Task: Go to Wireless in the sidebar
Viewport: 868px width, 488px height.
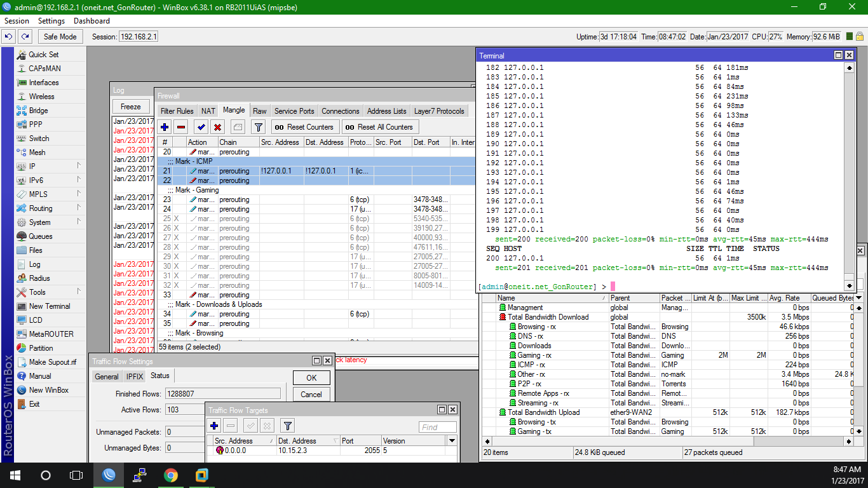Action: pyautogui.click(x=41, y=97)
